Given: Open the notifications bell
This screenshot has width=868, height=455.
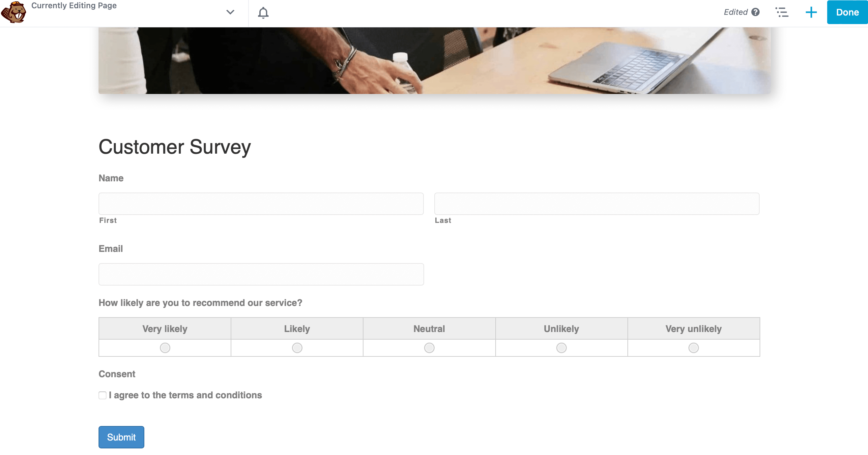Looking at the screenshot, I should pos(263,13).
